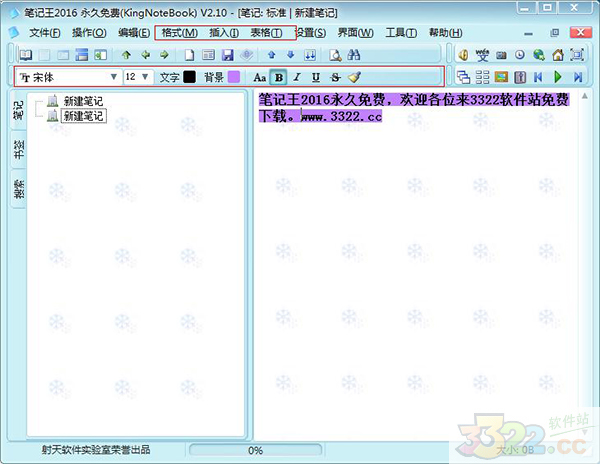Open the 操作(O) menu
This screenshot has height=464, width=600.
(x=89, y=33)
